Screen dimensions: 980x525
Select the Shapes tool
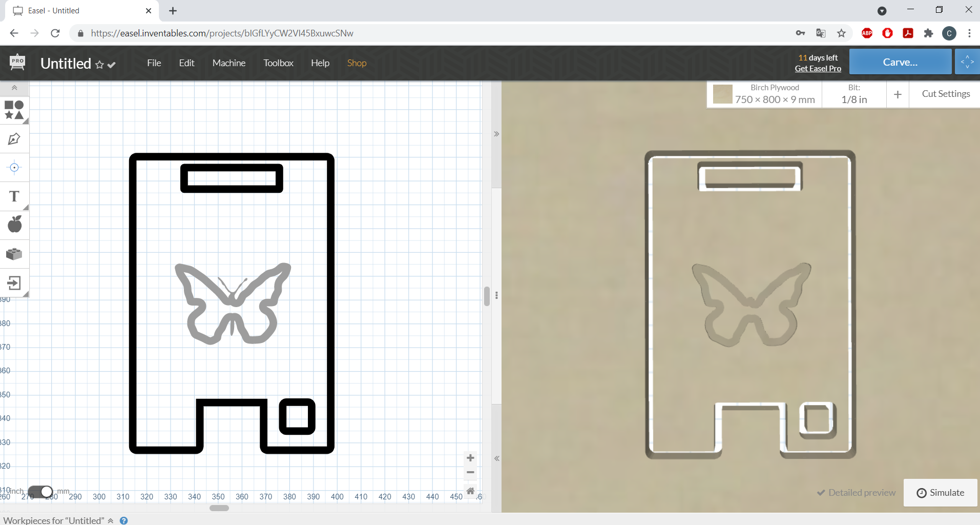14,111
